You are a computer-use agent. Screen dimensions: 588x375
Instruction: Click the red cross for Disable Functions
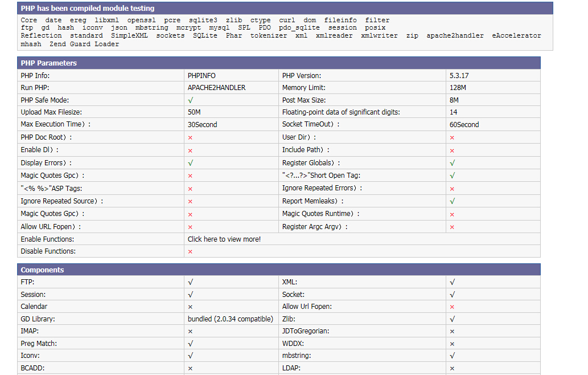pos(190,252)
